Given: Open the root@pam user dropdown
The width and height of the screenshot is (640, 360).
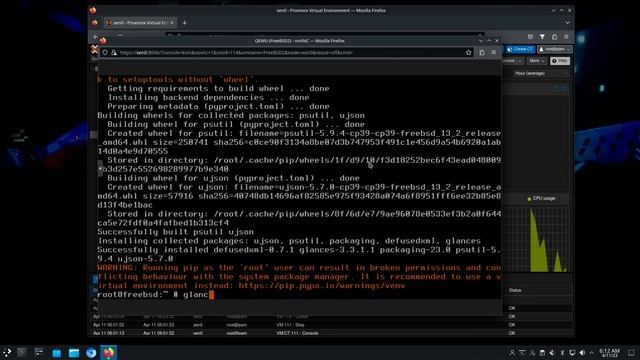Looking at the screenshot, I should [555, 49].
